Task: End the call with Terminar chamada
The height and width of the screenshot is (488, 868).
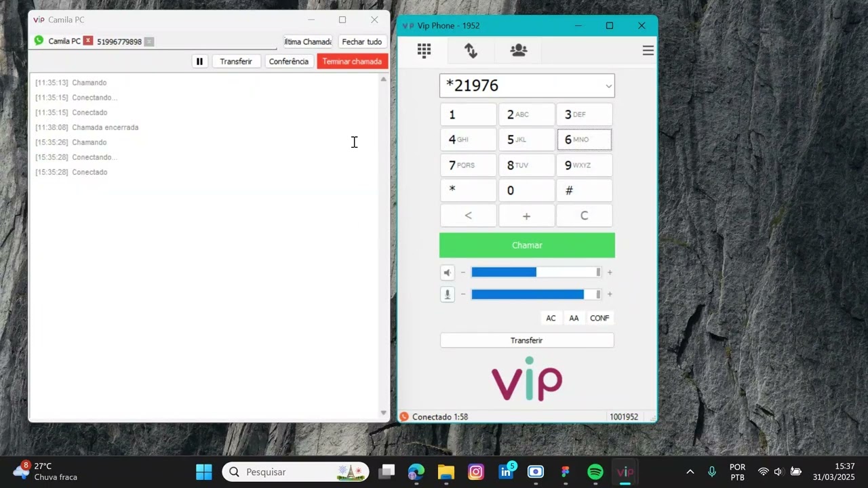Action: [352, 61]
